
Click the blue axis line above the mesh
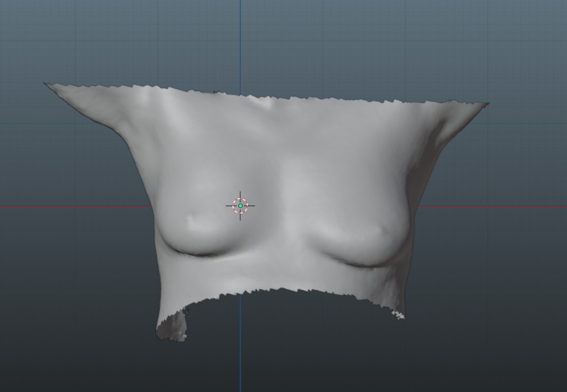[x=241, y=44]
